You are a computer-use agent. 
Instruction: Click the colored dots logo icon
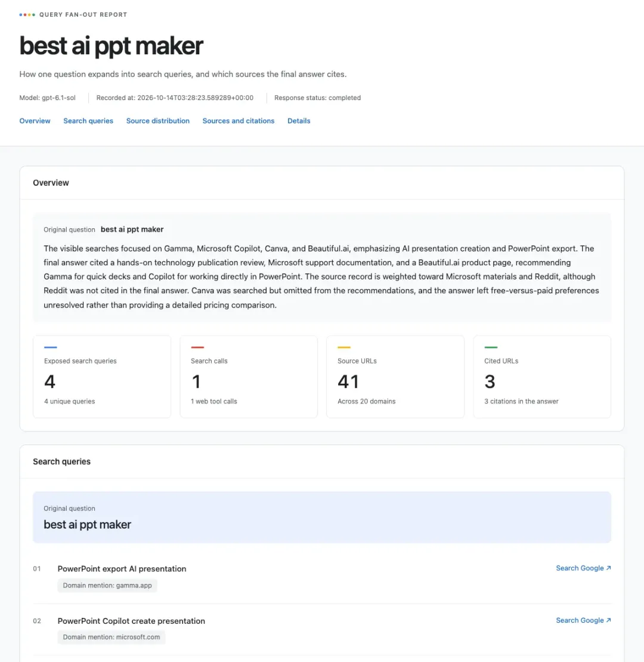tap(27, 15)
